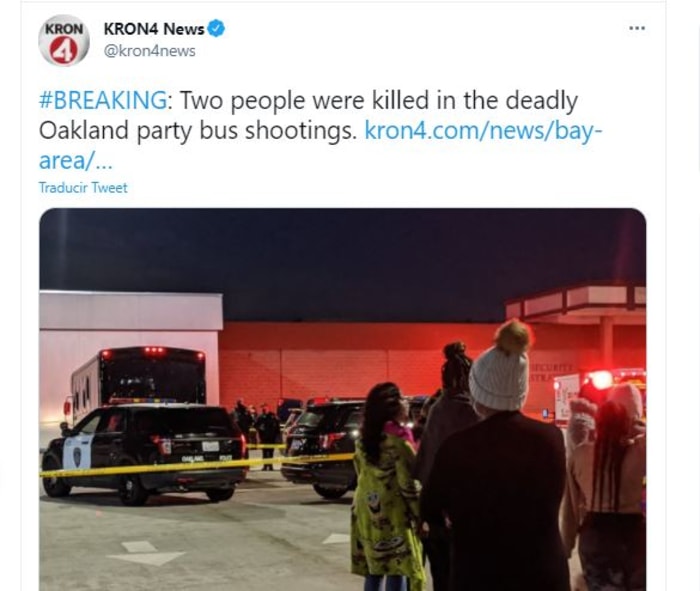Click the ambulance lights at the photo's right
This screenshot has height=591, width=700.
[x=600, y=380]
